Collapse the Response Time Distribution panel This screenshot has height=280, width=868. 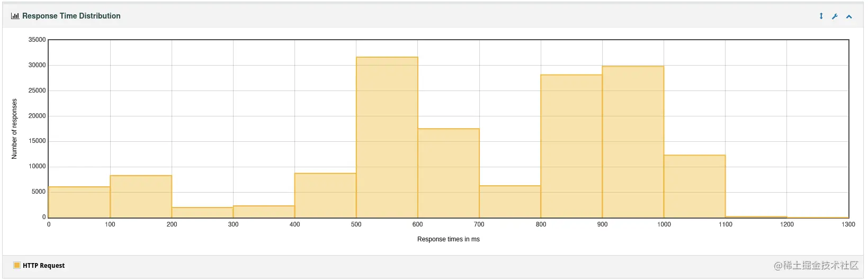[849, 16]
